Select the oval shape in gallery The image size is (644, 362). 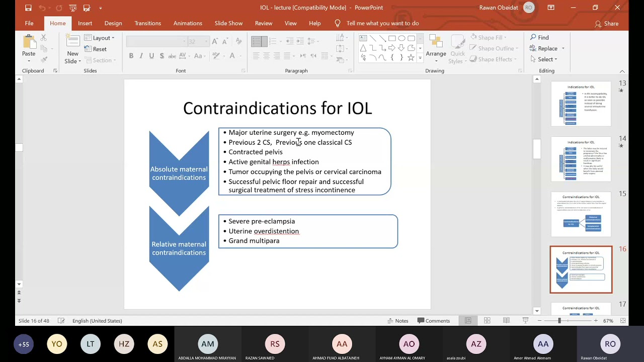[x=401, y=38]
